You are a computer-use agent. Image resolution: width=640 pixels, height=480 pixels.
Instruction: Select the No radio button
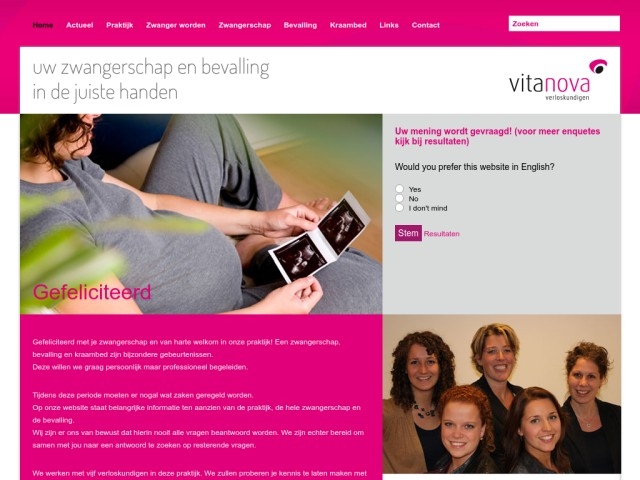pyautogui.click(x=399, y=198)
